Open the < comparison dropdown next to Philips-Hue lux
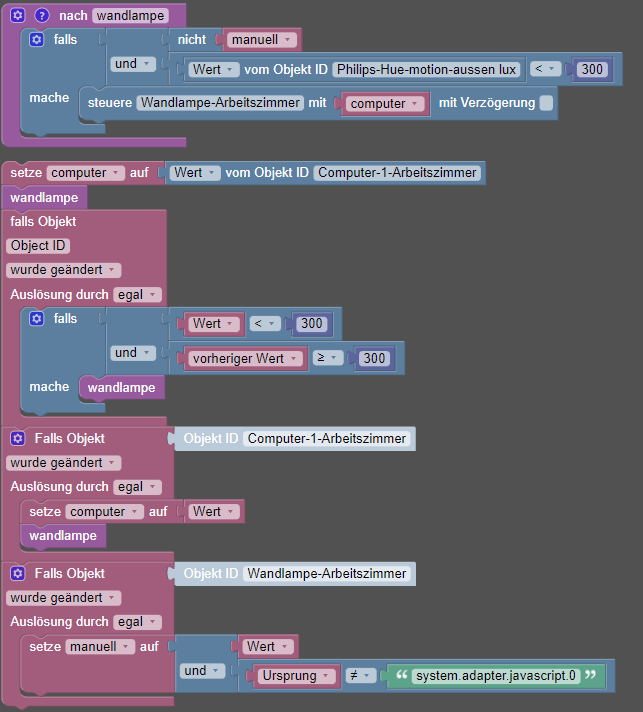This screenshot has height=712, width=643. (x=545, y=69)
